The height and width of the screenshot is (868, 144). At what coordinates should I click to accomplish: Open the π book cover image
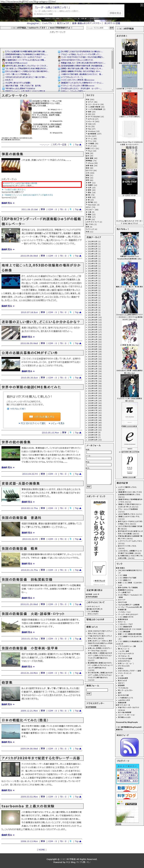(129, 409)
